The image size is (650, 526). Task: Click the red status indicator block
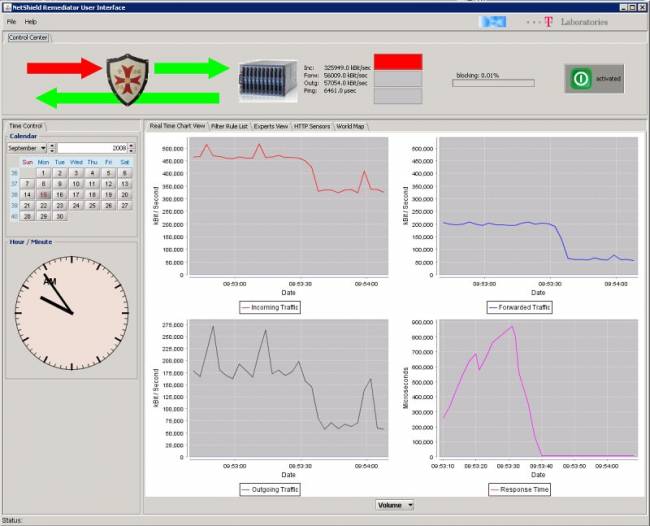[398, 62]
